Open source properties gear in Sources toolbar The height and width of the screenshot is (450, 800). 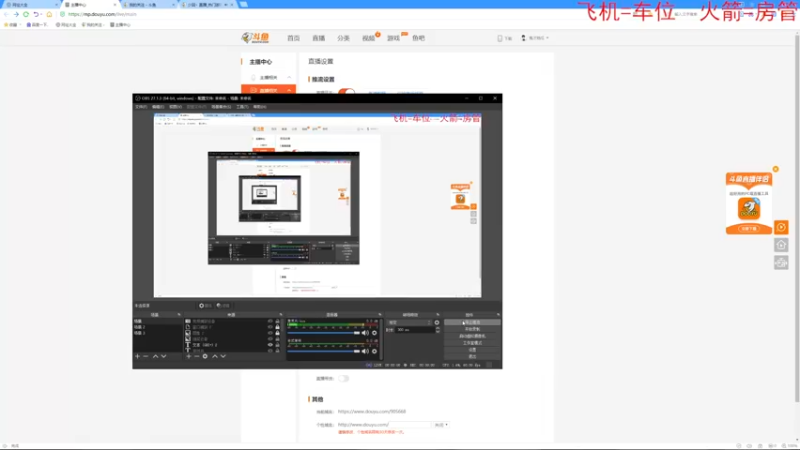(205, 356)
